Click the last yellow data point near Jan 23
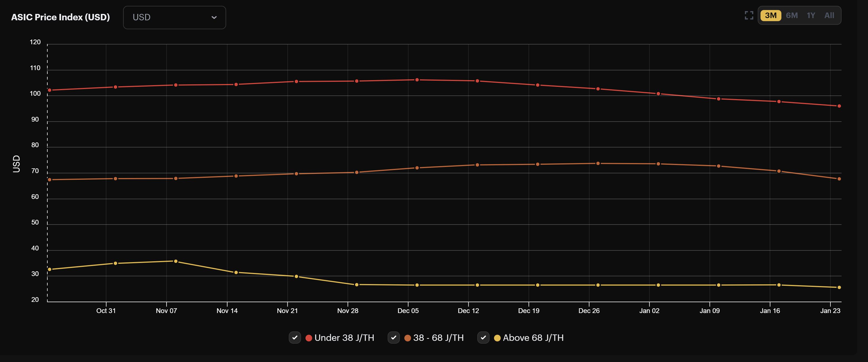This screenshot has width=868, height=362. coord(839,287)
